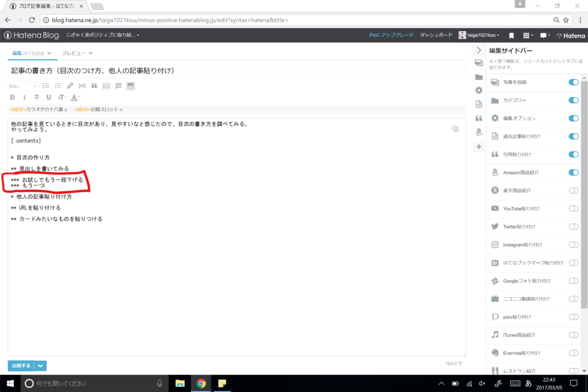Insert a link with the link icon
This screenshot has height=392, width=588.
pos(70,86)
